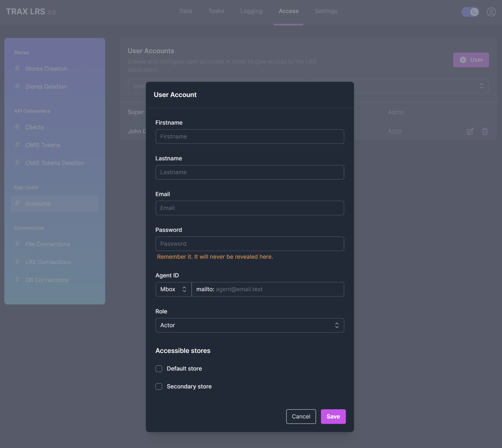Viewport: 502px width, 448px height.
Task: Toggle the dark mode switch
Action: click(470, 12)
